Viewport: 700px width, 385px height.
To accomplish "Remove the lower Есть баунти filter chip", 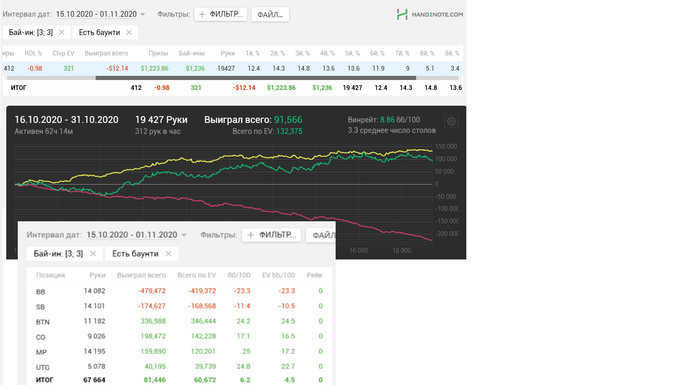I will coord(168,254).
